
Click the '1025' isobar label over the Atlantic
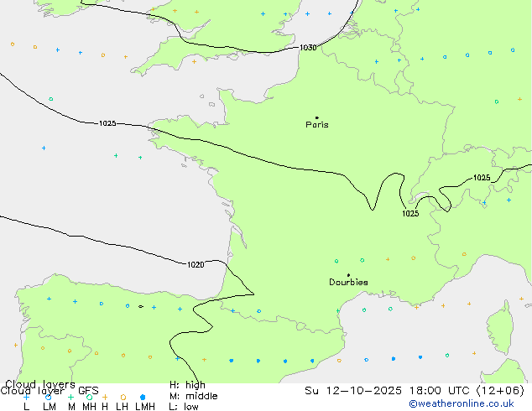click(x=107, y=123)
